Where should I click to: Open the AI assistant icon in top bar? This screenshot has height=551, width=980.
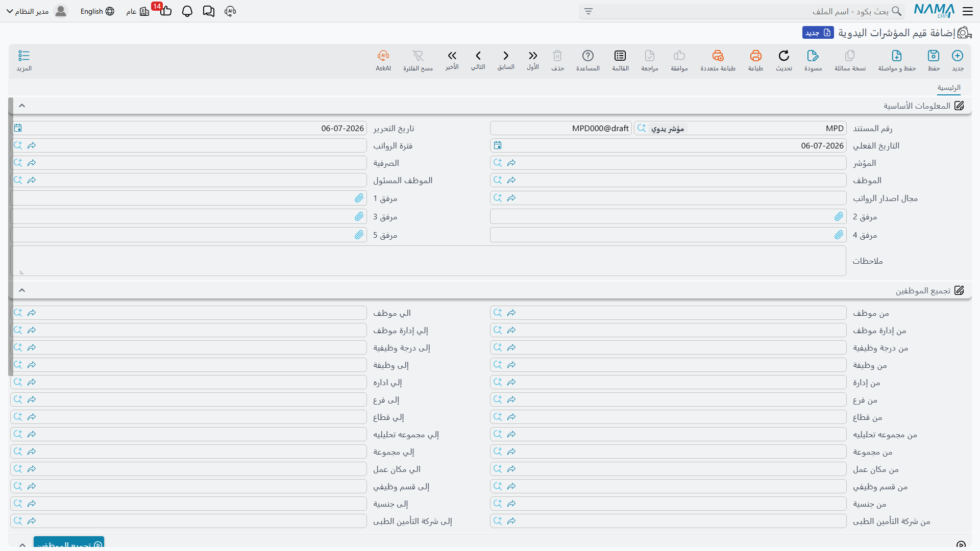coord(230,11)
